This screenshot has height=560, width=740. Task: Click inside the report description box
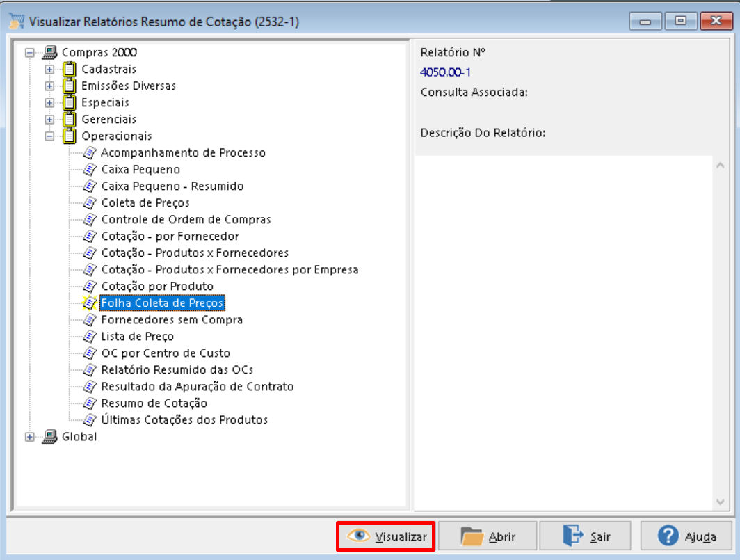[x=564, y=333]
